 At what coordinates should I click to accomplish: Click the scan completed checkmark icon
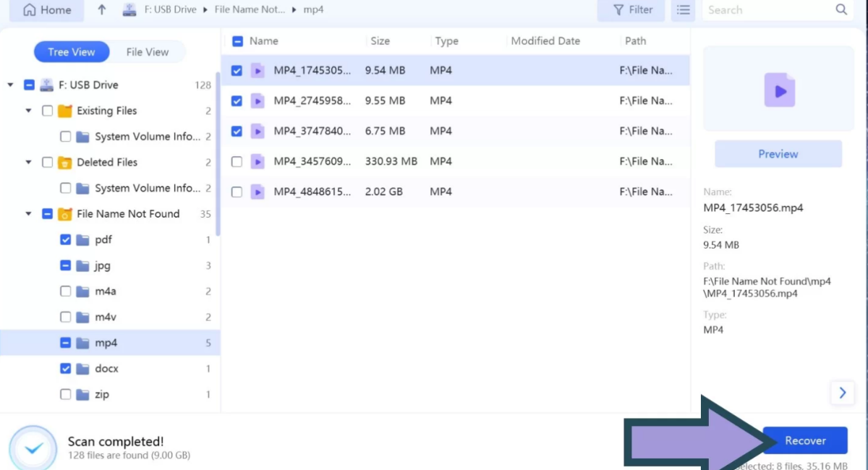tap(33, 449)
